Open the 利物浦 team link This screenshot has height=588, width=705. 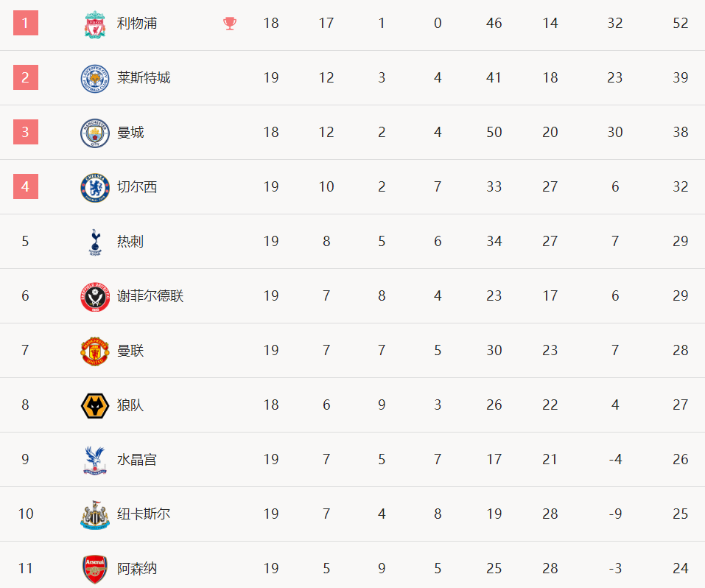pyautogui.click(x=137, y=23)
